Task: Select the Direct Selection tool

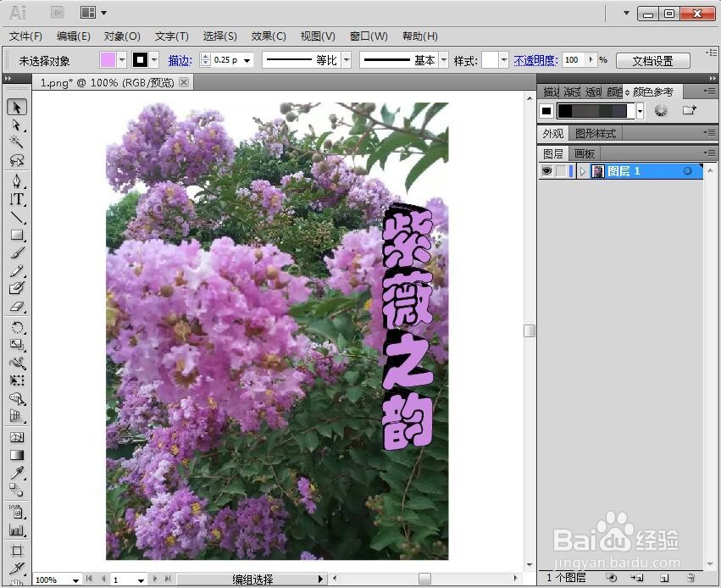Action: click(17, 125)
